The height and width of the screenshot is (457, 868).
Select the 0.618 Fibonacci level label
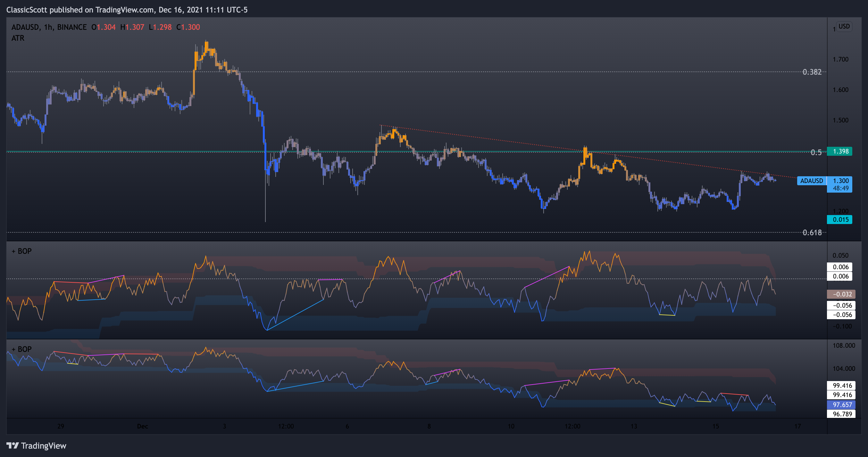click(812, 233)
